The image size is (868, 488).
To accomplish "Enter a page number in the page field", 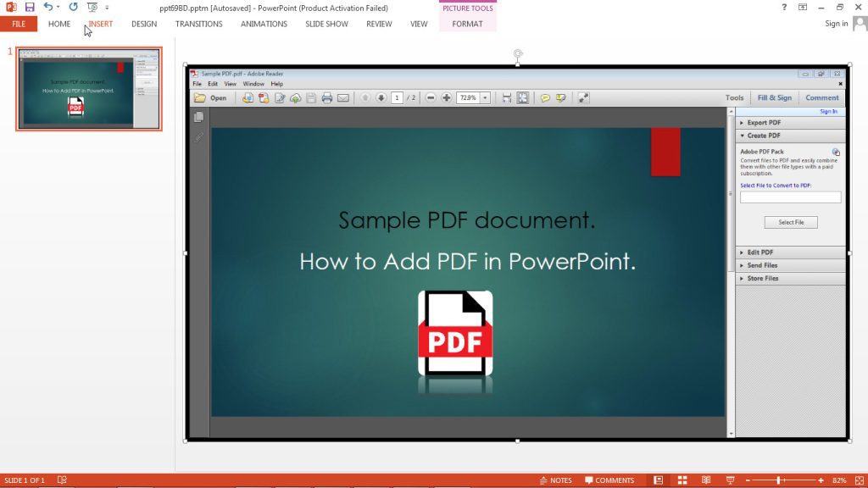I will coord(396,97).
